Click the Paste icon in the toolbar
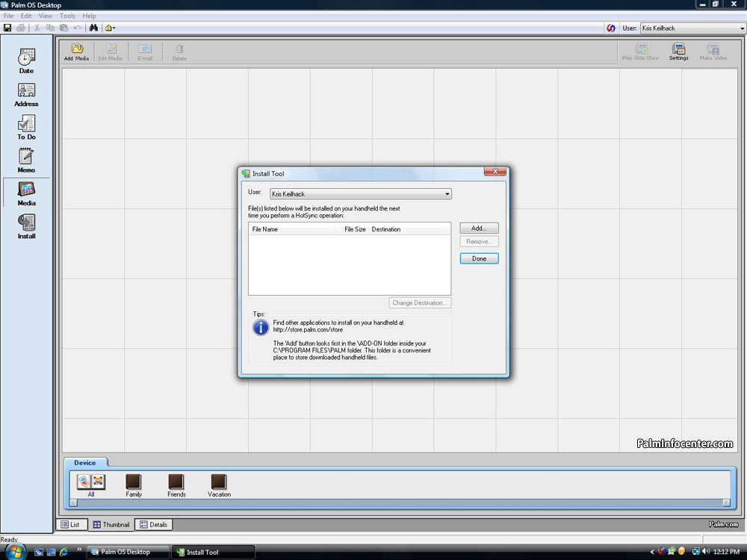747x560 pixels. [x=63, y=28]
